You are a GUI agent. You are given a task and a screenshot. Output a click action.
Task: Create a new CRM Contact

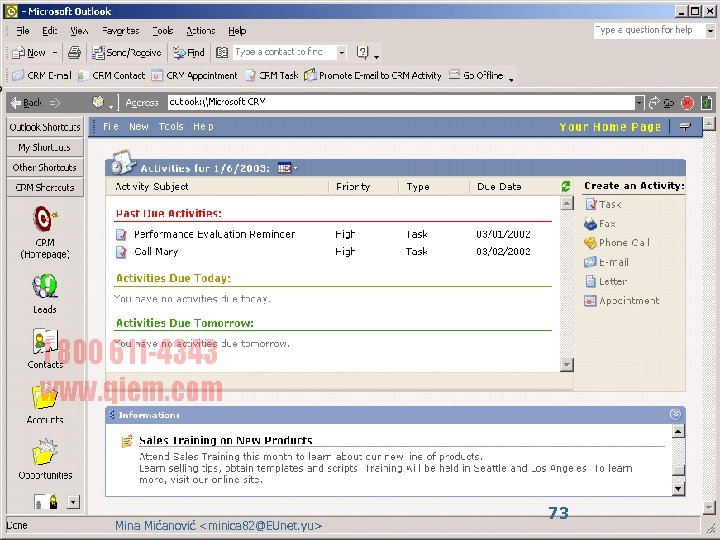[x=111, y=75]
